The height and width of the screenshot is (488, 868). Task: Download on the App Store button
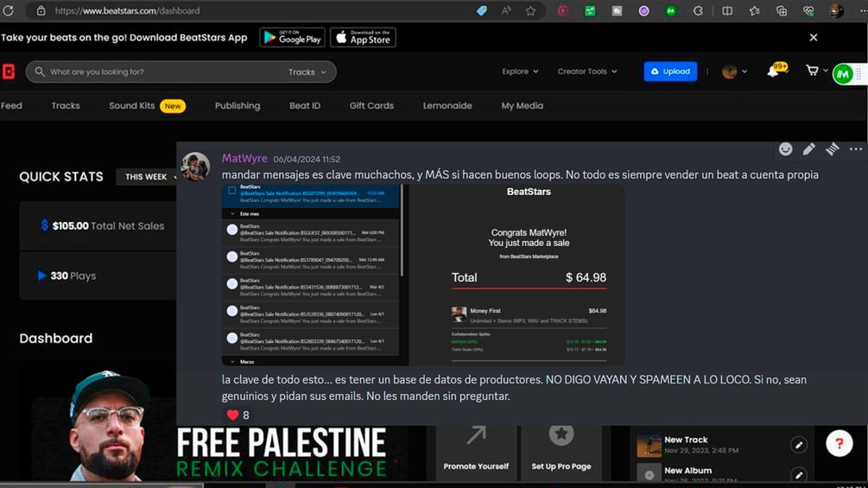click(363, 38)
